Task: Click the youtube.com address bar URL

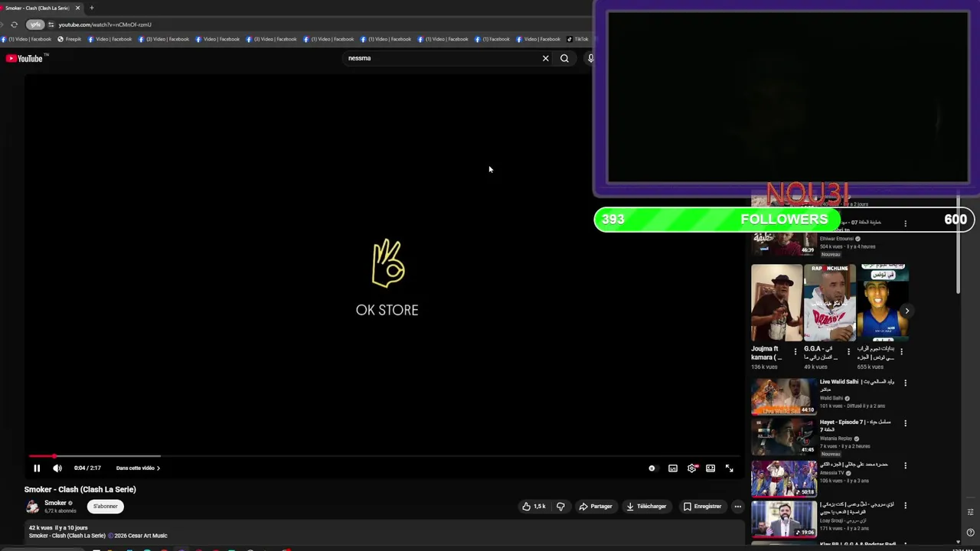Action: (x=105, y=24)
